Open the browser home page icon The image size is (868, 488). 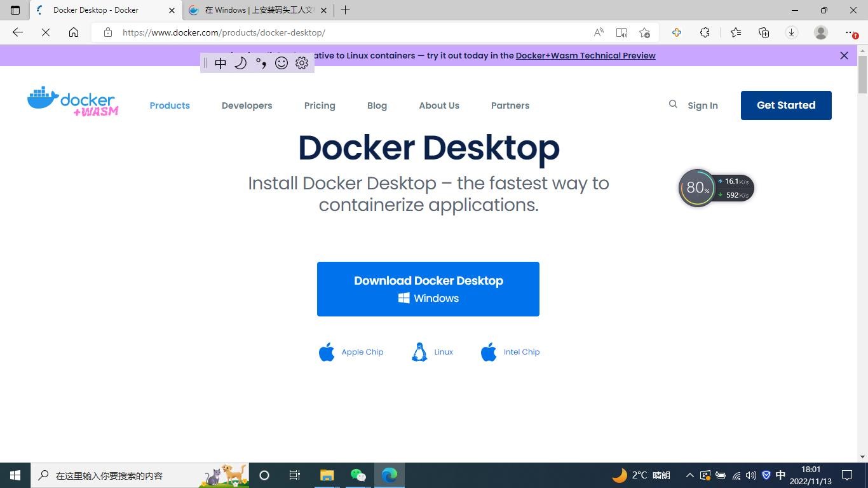pos(74,32)
